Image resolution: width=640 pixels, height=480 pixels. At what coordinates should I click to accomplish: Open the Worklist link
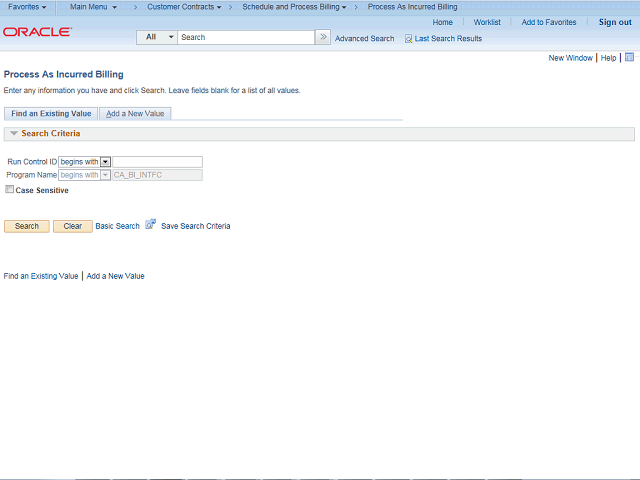487,22
